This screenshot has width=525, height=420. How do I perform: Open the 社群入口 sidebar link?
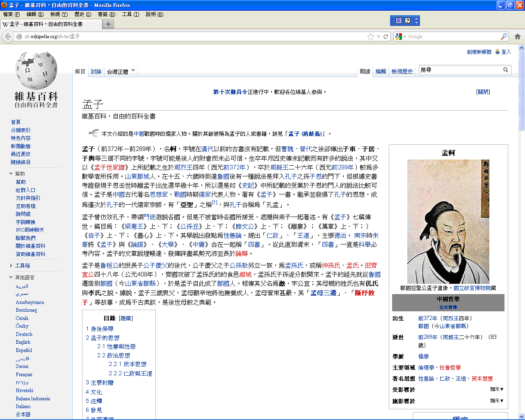click(25, 190)
